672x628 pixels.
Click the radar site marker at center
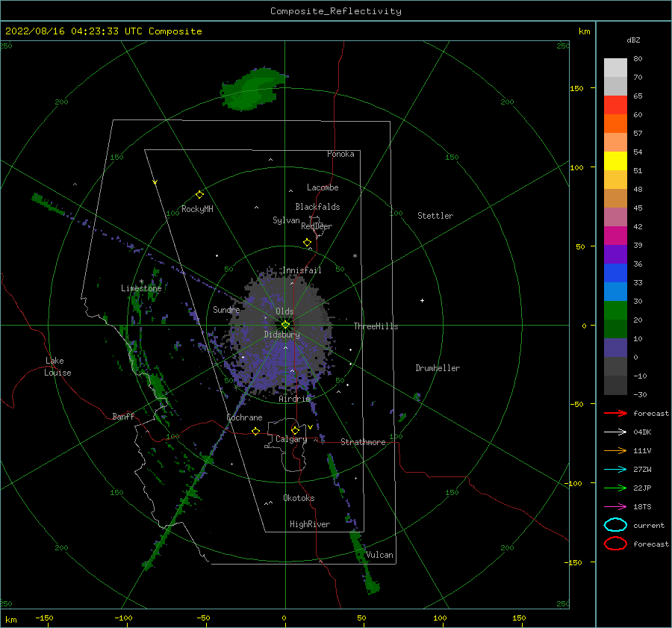tap(285, 325)
